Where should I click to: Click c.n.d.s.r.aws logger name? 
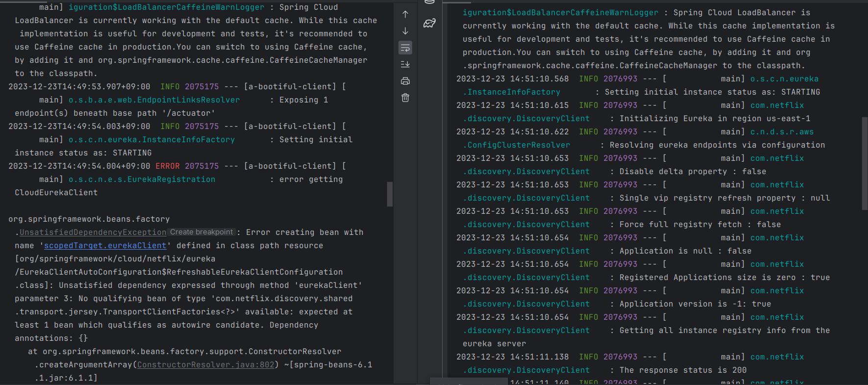pos(782,132)
